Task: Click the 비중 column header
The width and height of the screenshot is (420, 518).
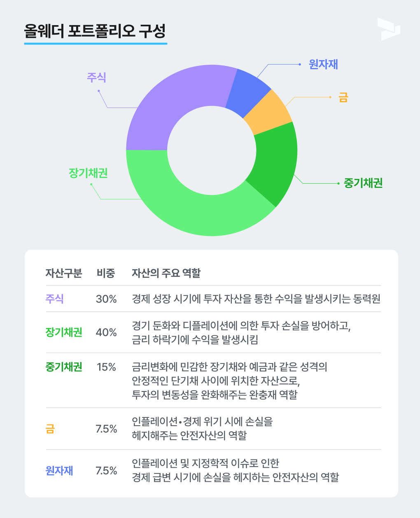Action: click(x=106, y=273)
